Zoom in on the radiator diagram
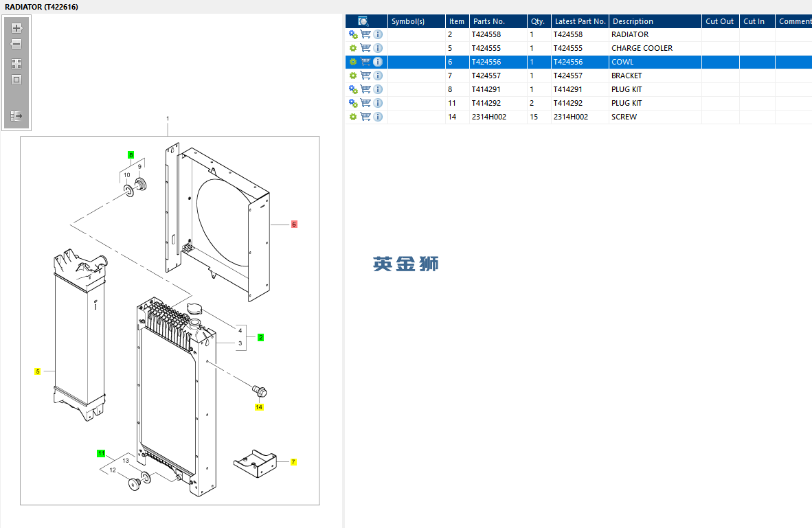 pyautogui.click(x=16, y=28)
